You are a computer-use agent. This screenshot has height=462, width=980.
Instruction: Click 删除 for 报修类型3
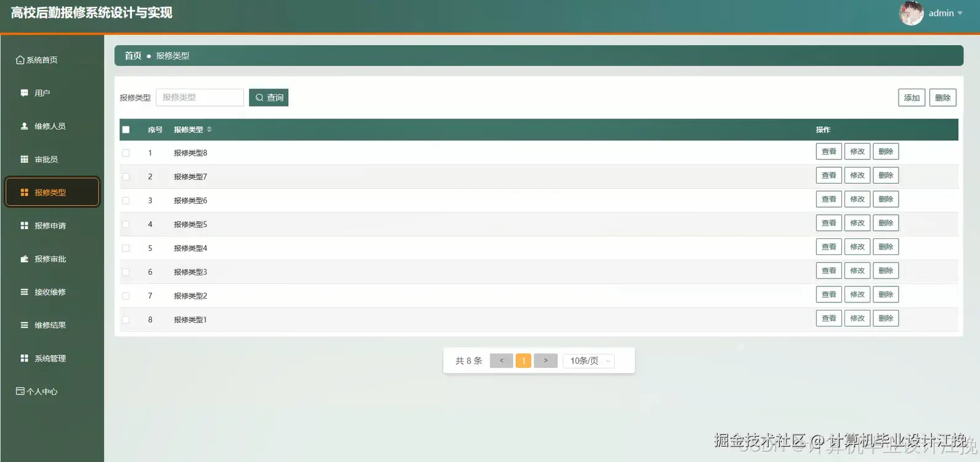pos(886,270)
